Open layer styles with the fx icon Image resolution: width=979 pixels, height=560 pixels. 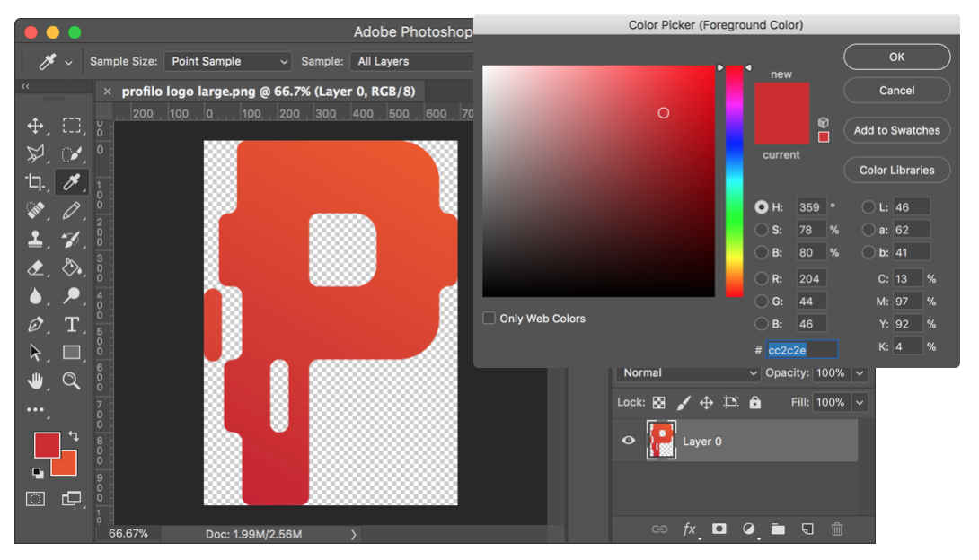click(689, 529)
